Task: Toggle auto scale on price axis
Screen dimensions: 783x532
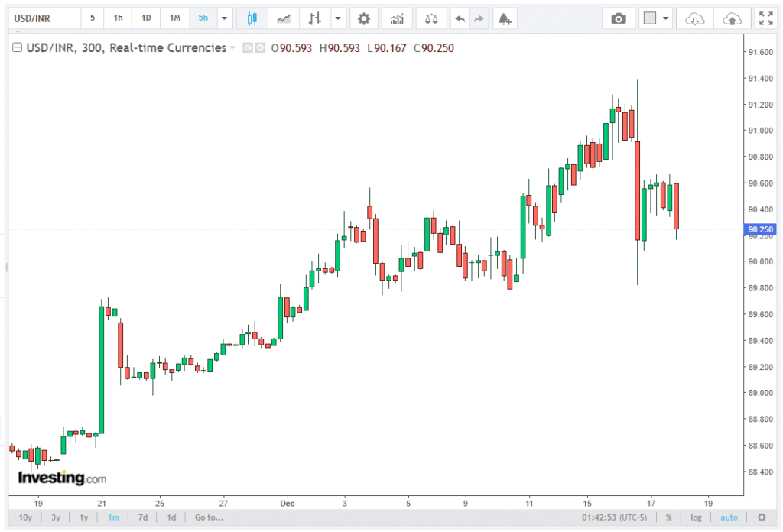Action: pos(729,517)
